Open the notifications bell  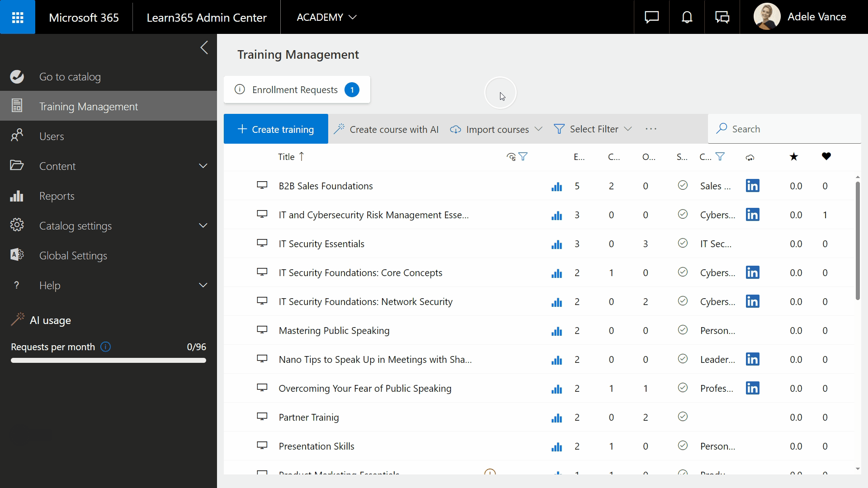pos(687,17)
